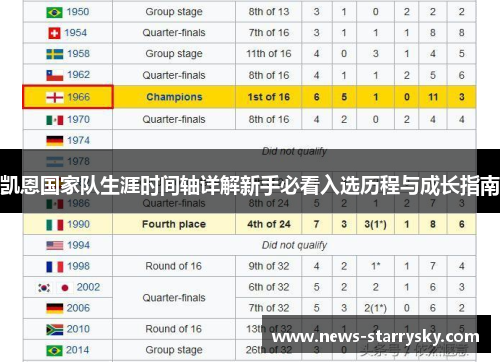Select the '7th of 32' position cell
This screenshot has height=362, width=500.
click(269, 308)
